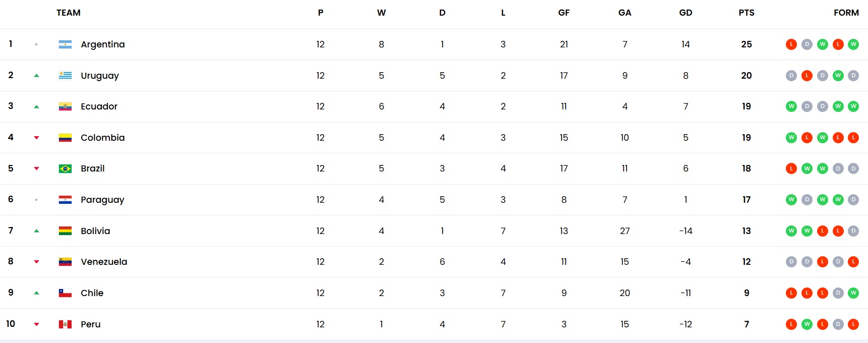Click Bolivia's green up-arrow position indicator
Viewport: 868px width, 343px height.
coord(36,231)
